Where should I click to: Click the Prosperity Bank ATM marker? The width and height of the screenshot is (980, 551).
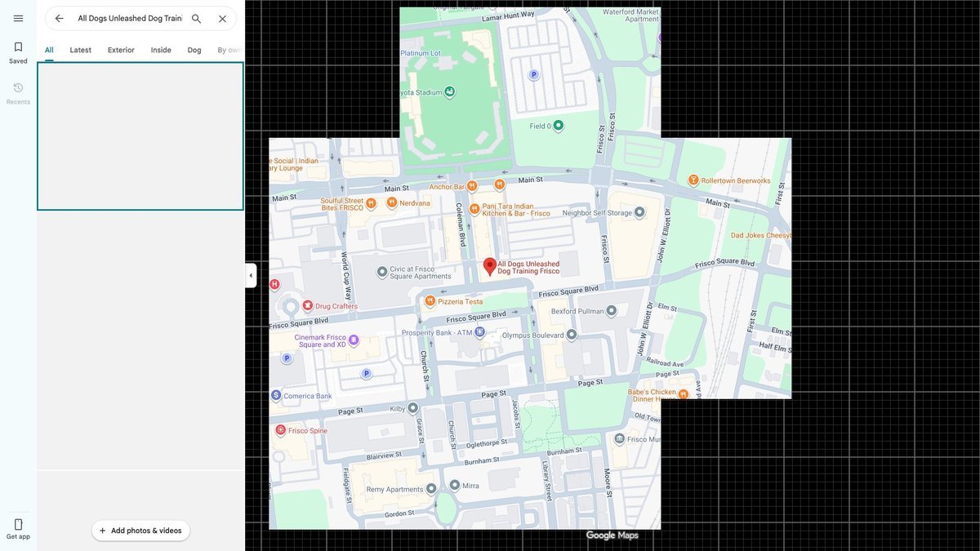480,332
